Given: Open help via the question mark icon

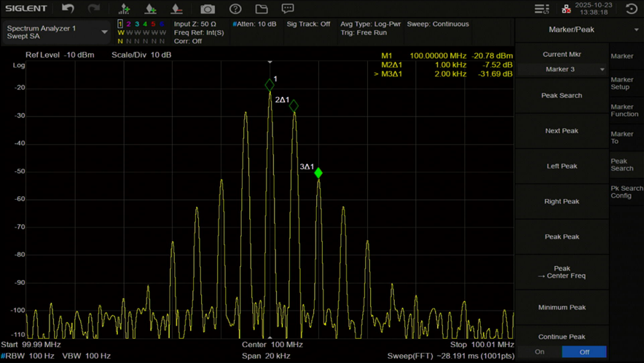Looking at the screenshot, I should [235, 9].
